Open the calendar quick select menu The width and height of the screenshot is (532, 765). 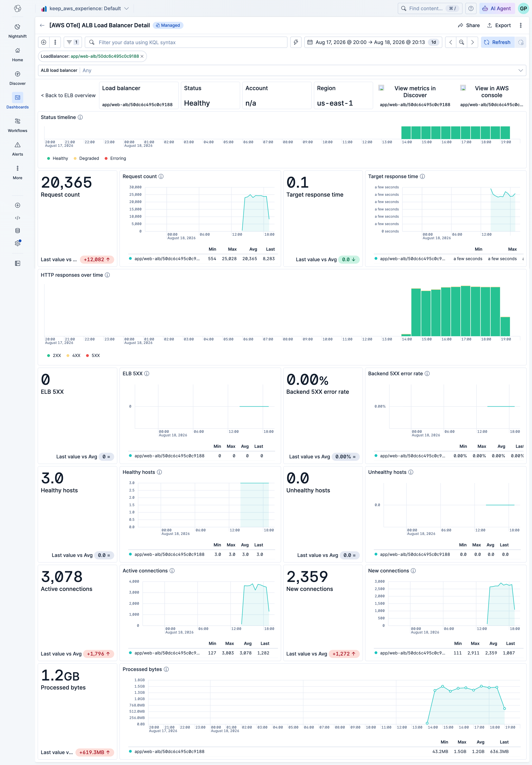310,42
